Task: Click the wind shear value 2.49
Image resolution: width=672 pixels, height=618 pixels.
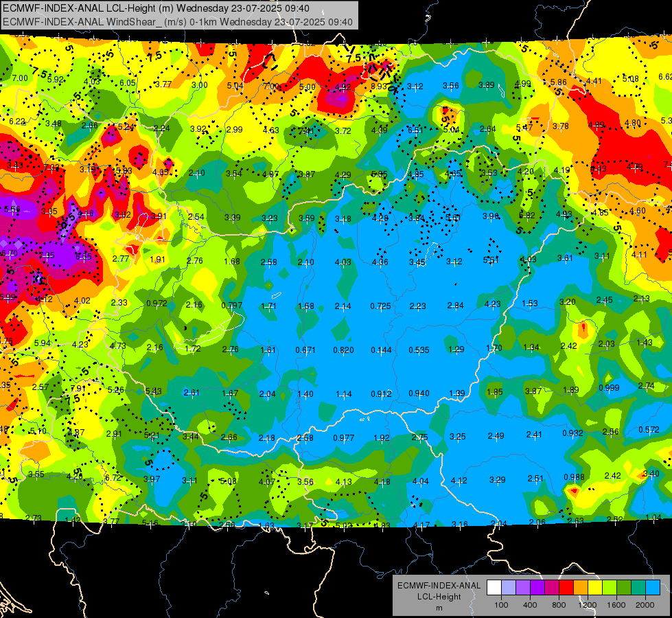Action: 496,436
